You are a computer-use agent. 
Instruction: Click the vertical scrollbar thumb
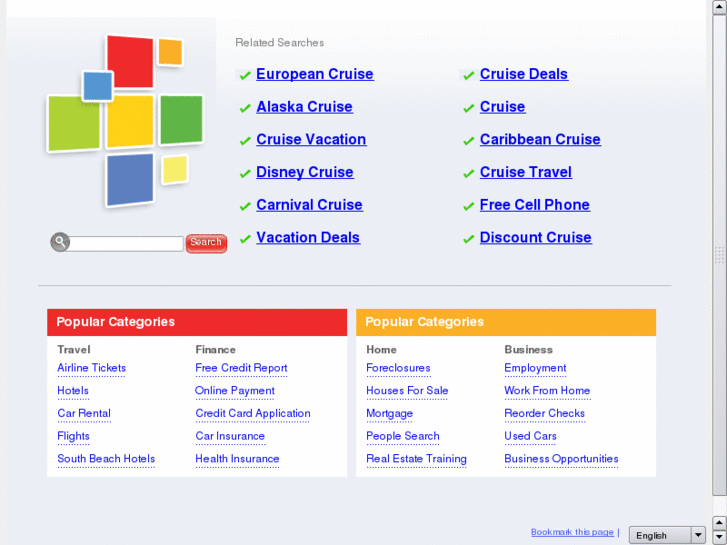click(x=720, y=255)
